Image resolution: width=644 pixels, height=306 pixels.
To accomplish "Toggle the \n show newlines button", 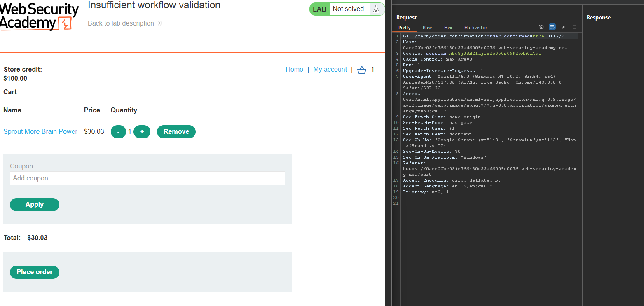I will click(x=563, y=27).
